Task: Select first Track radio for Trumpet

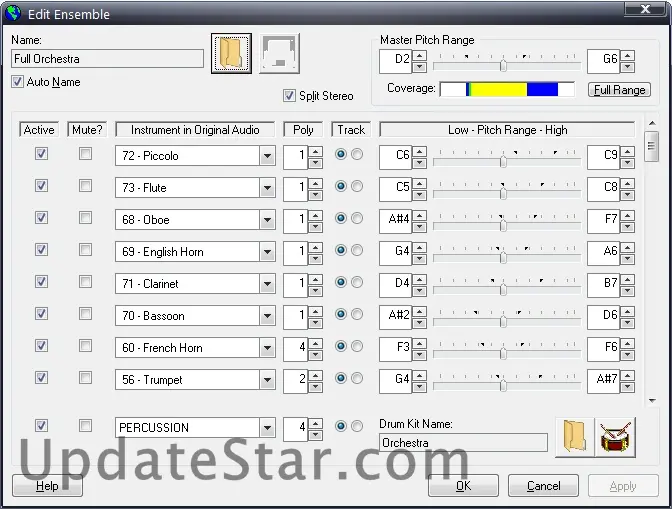Action: pyautogui.click(x=341, y=378)
